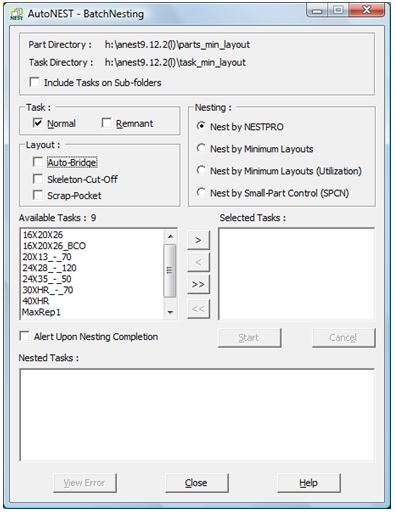Minimize the BatchNesting window
This screenshot has height=513, width=396.
click(317, 10)
